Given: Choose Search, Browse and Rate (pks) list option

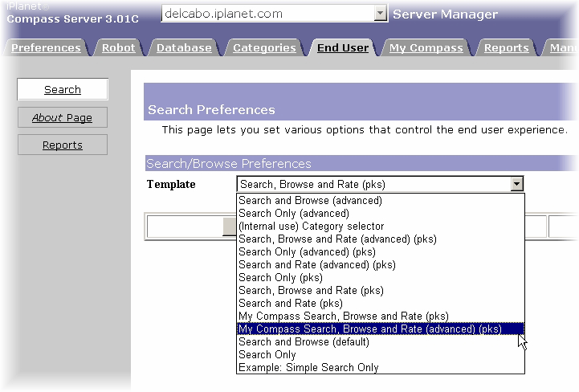Looking at the screenshot, I should click(381, 291).
